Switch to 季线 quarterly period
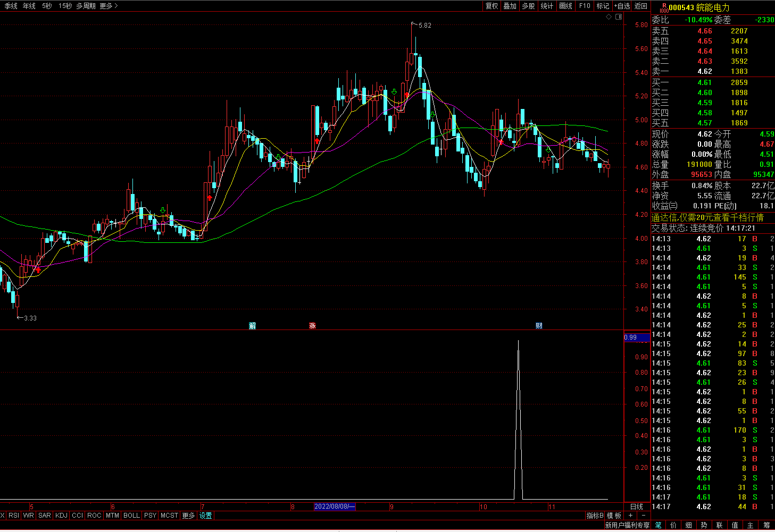This screenshot has height=532, width=775. [x=11, y=6]
